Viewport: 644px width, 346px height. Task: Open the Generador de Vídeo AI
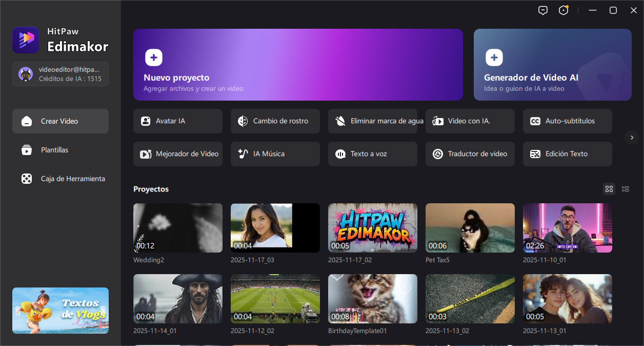click(552, 65)
